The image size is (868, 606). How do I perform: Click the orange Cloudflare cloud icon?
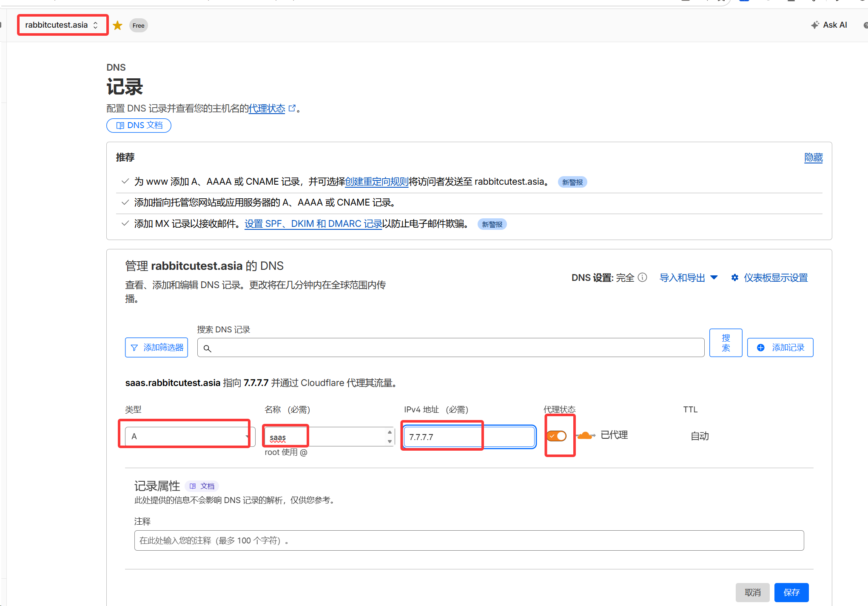point(586,435)
